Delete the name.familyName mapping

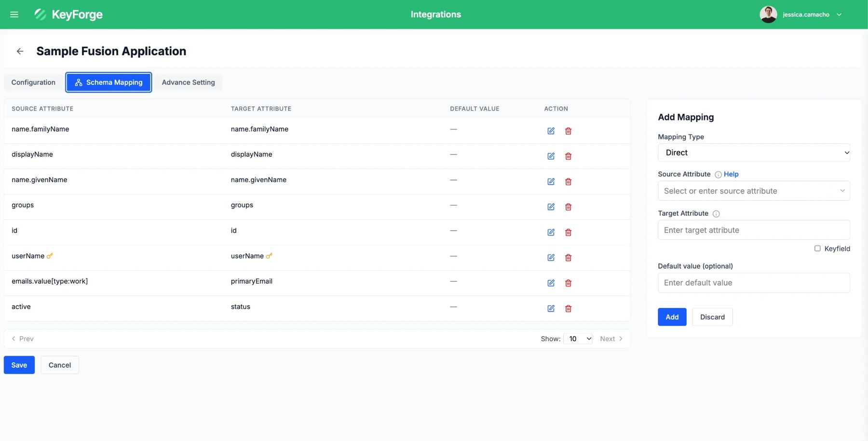click(568, 131)
